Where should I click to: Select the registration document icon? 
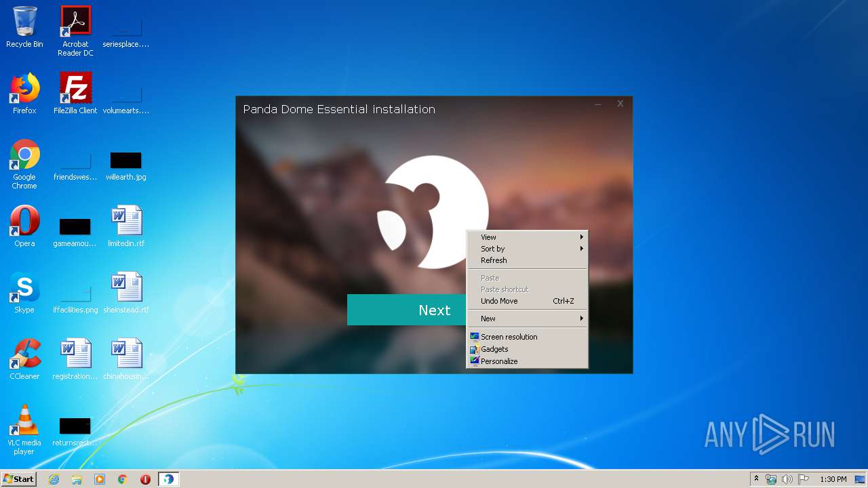pyautogui.click(x=75, y=359)
